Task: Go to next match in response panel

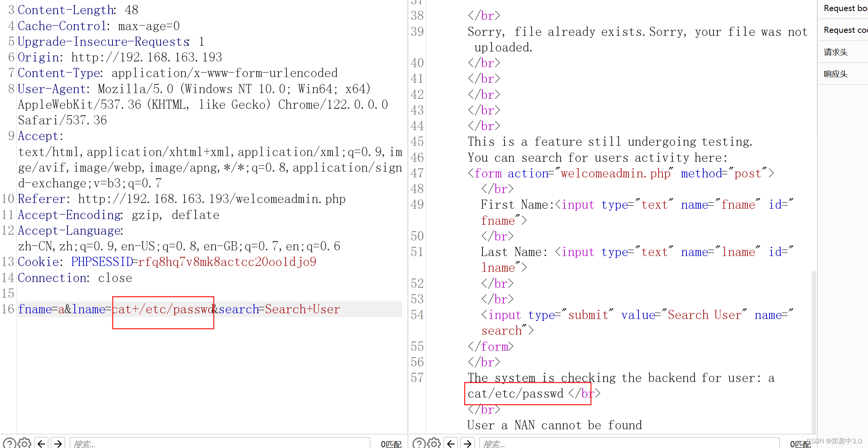Action: [x=468, y=443]
